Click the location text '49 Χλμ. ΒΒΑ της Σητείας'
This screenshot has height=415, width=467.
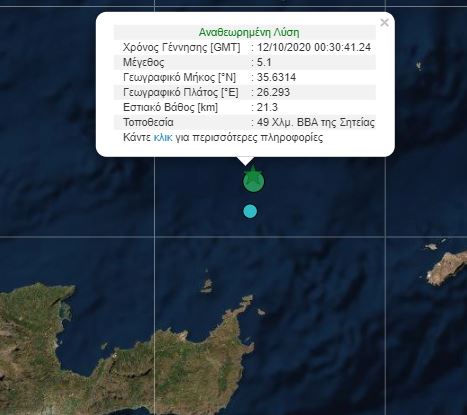(316, 122)
